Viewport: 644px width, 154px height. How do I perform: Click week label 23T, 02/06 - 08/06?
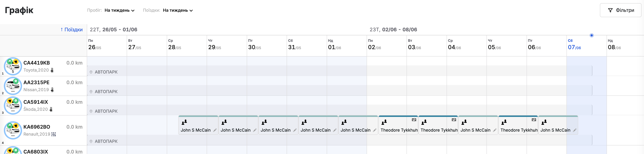[x=393, y=30]
